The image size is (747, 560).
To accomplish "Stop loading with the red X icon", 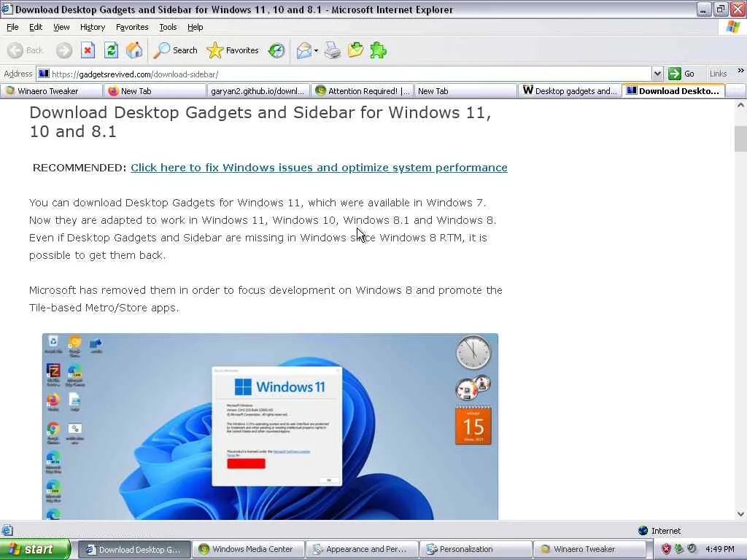I will (88, 50).
